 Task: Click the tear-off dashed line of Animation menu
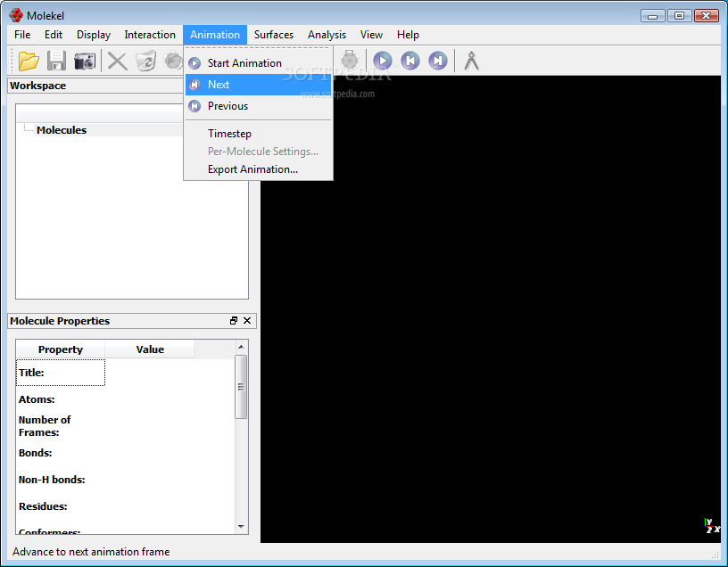(258, 48)
